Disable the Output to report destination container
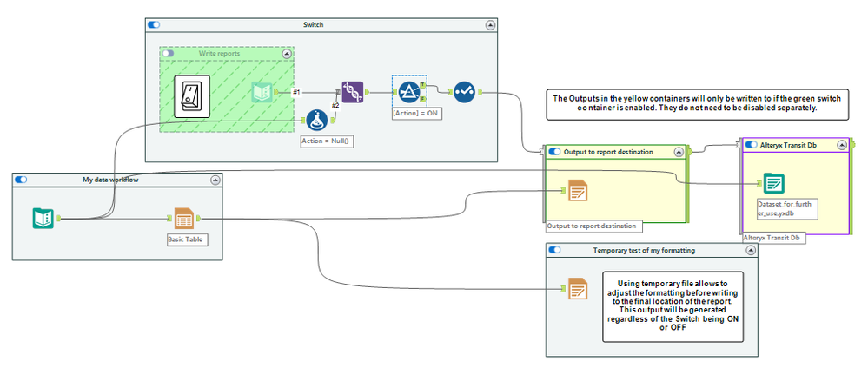The height and width of the screenshot is (374, 868). (554, 152)
